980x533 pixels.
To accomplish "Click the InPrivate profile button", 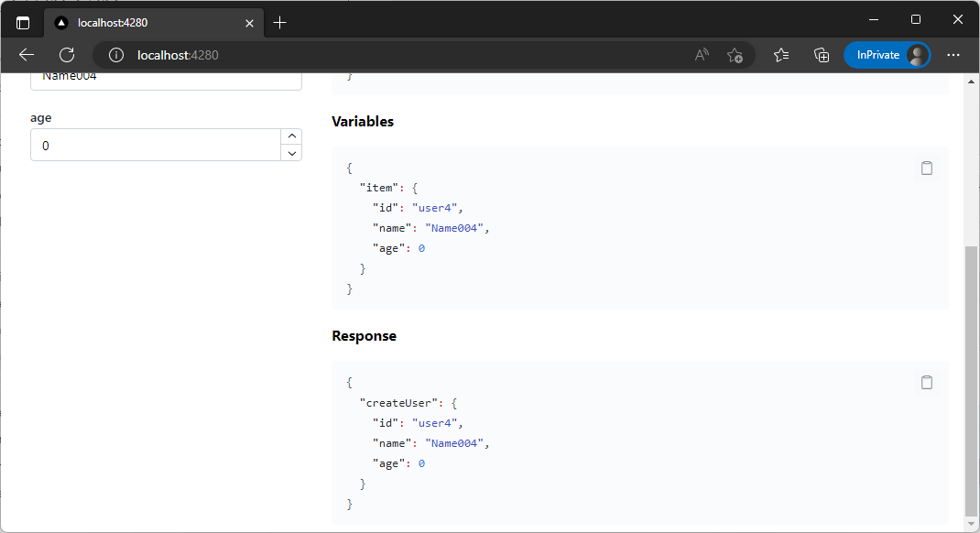I will tap(887, 55).
